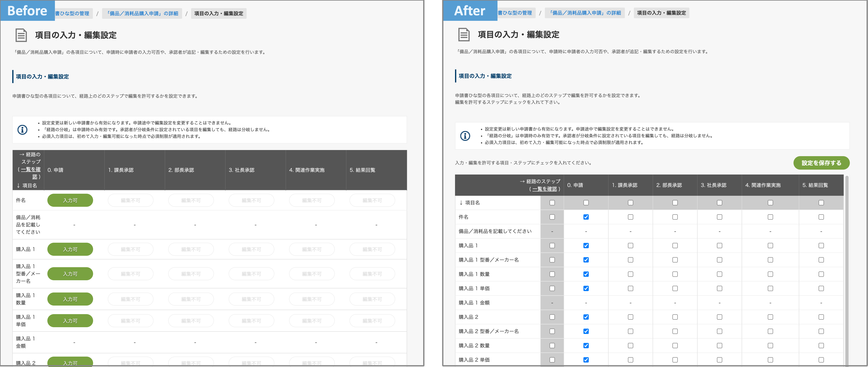This screenshot has height=367, width=868.
Task: Check select-all box under 5. 結果回覧 in 項目名 row
Action: 821,202
